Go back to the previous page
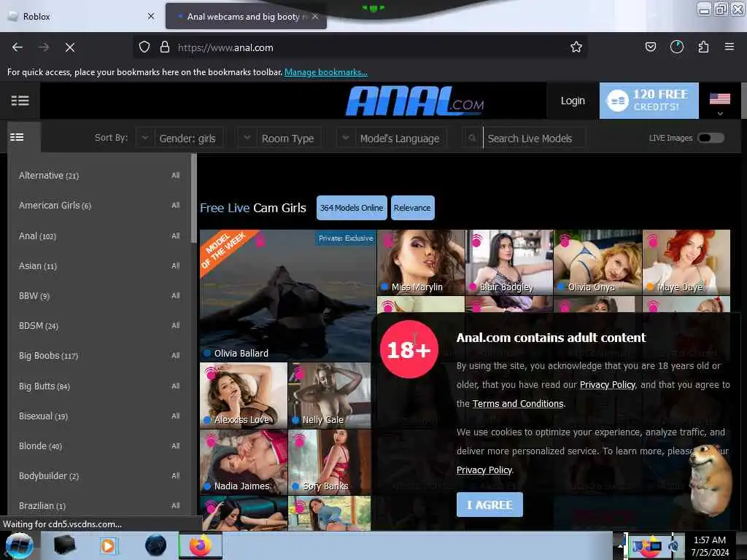This screenshot has width=747, height=560. (x=18, y=47)
